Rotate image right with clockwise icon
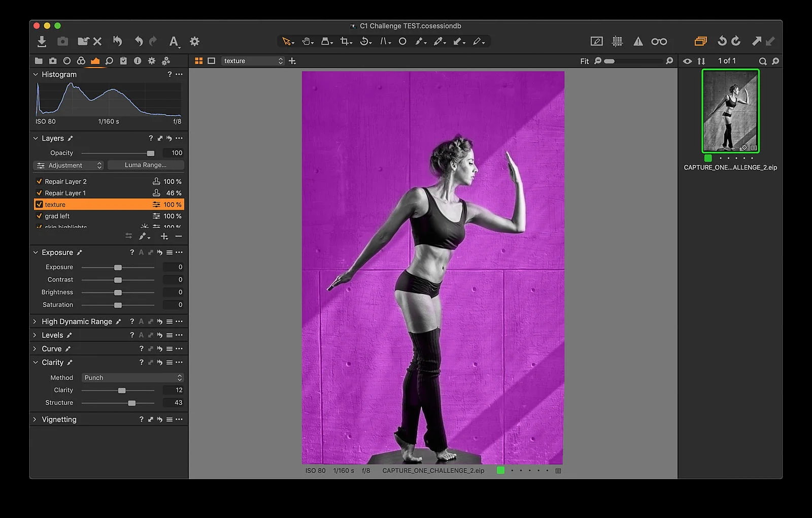The width and height of the screenshot is (812, 518). pyautogui.click(x=736, y=42)
